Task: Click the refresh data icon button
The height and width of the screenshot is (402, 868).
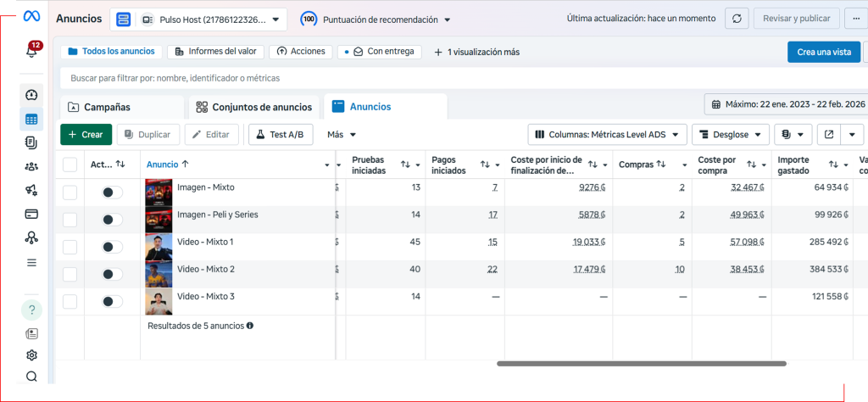Action: click(737, 19)
